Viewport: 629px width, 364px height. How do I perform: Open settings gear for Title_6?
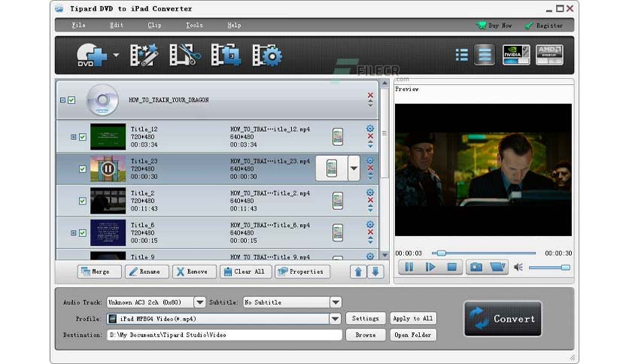point(370,225)
